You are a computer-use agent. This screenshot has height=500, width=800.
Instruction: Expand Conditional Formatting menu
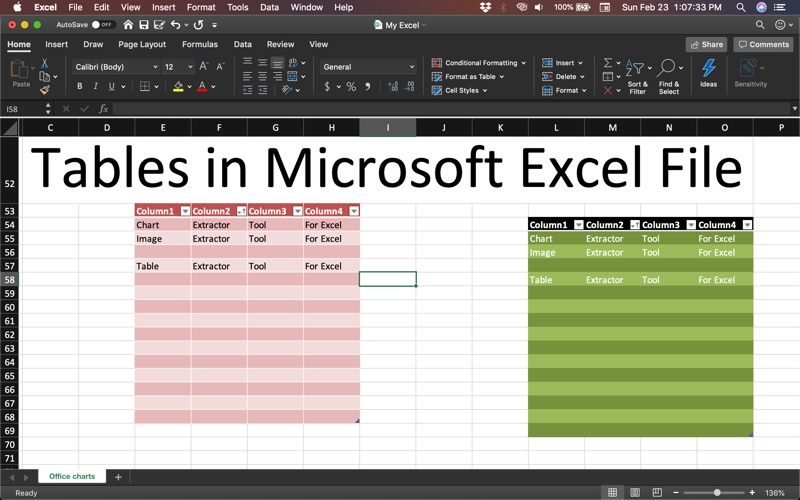(x=479, y=63)
